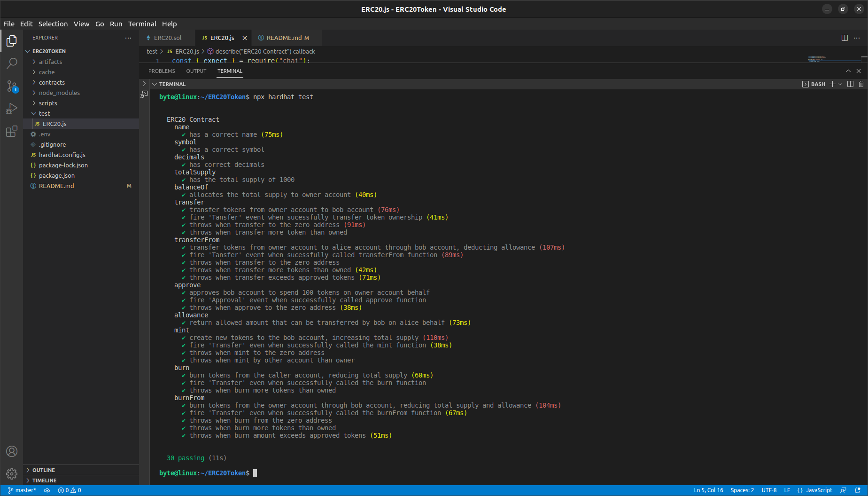Open the Help menu
This screenshot has height=496, width=868.
(170, 24)
